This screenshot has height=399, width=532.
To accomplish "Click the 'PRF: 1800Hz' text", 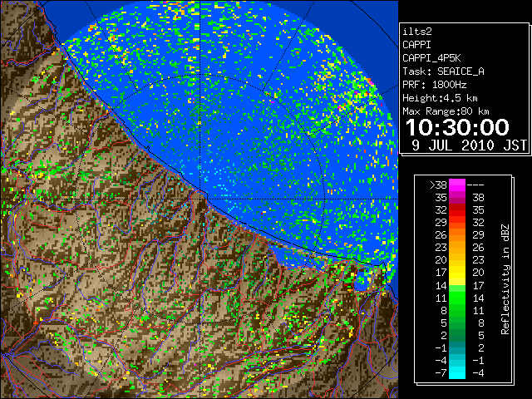I will [x=435, y=85].
